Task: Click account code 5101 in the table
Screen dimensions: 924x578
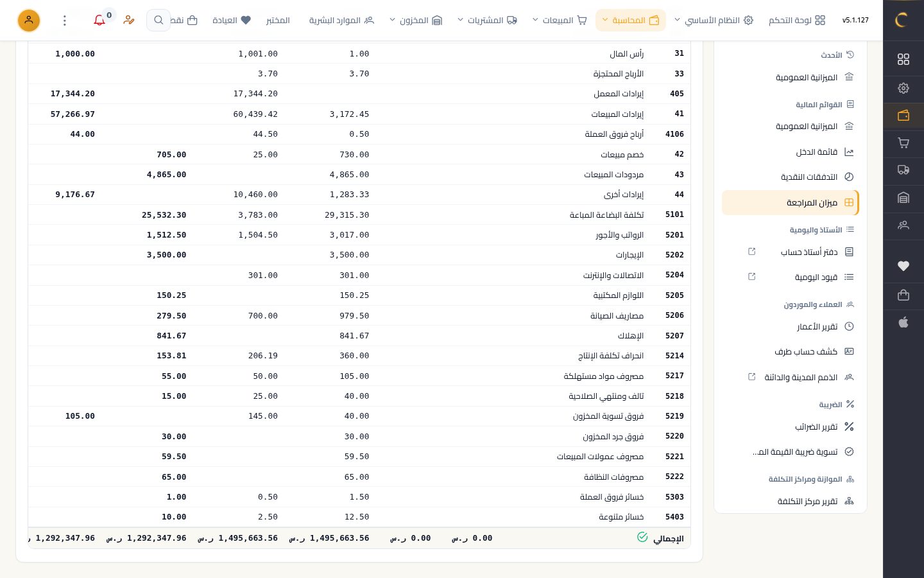Action: (x=674, y=215)
